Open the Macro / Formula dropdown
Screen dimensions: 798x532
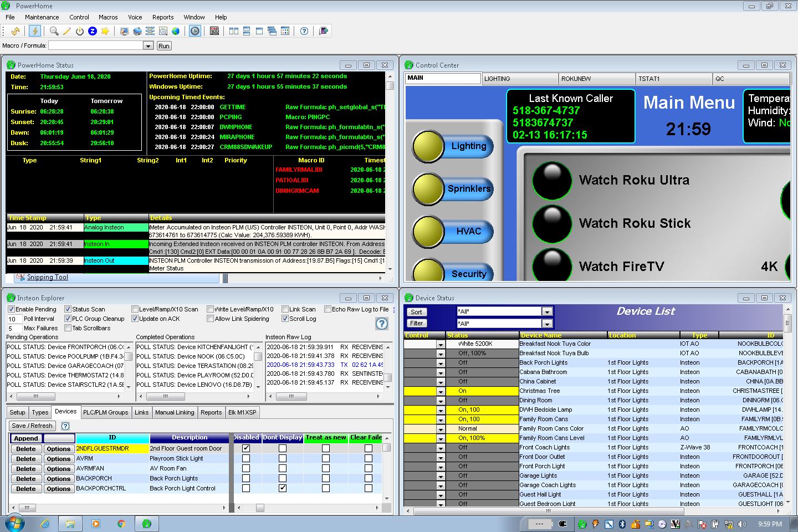click(x=148, y=46)
